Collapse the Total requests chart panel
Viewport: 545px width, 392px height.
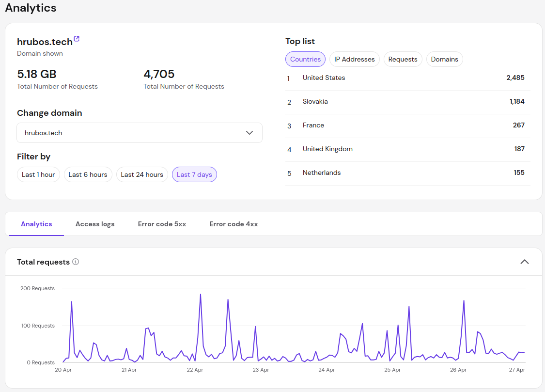524,262
